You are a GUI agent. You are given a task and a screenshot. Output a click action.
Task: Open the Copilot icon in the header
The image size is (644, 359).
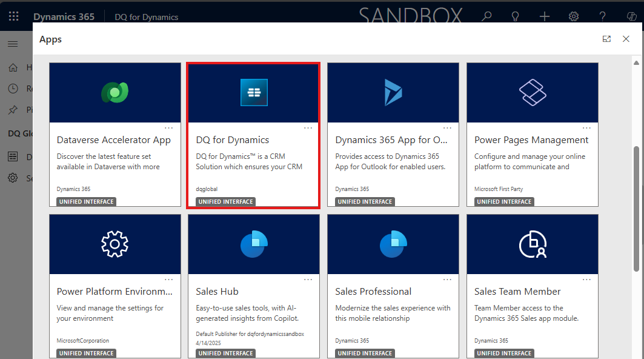point(632,16)
